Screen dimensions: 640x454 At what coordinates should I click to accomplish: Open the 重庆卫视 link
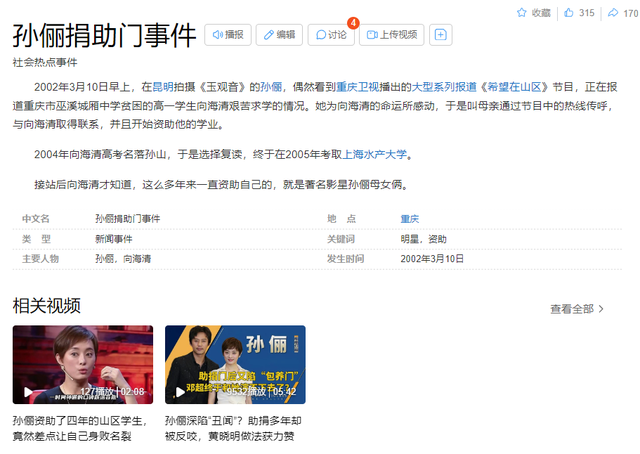click(358, 87)
